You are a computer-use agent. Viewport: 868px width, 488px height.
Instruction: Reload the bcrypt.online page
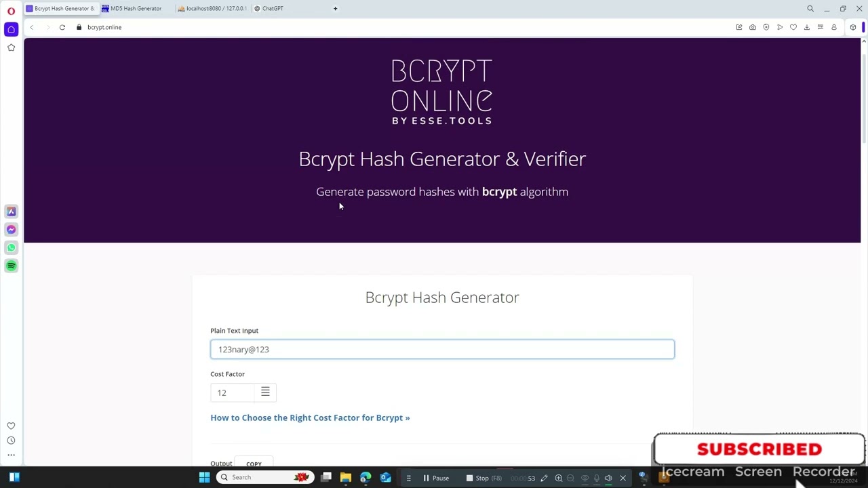[62, 27]
